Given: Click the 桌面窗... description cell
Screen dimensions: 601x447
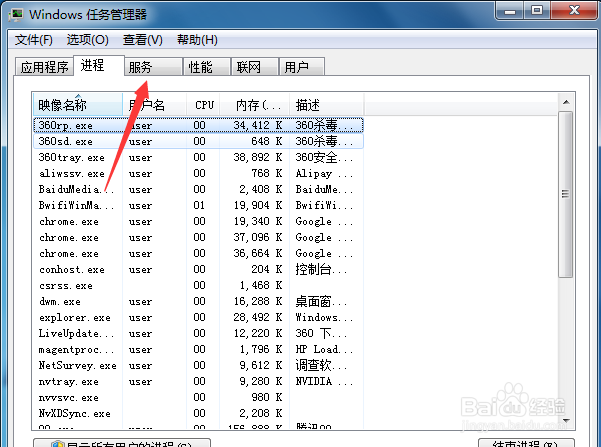Looking at the screenshot, I should pyautogui.click(x=321, y=302).
